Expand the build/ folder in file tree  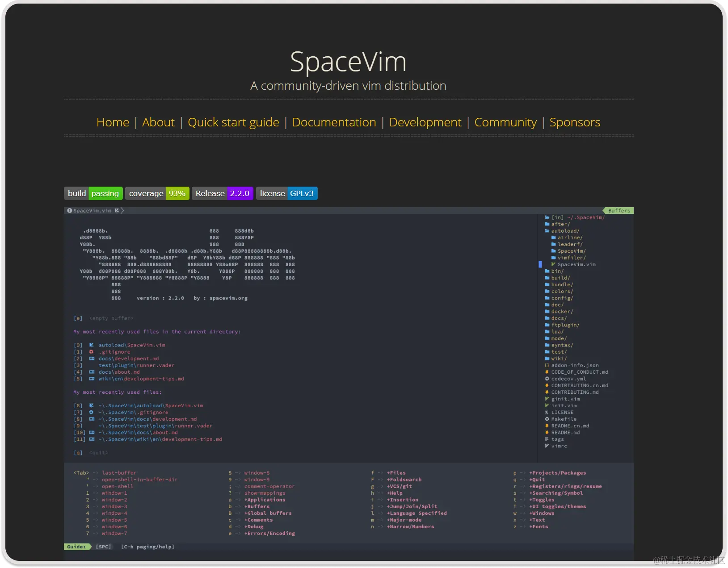tap(557, 278)
